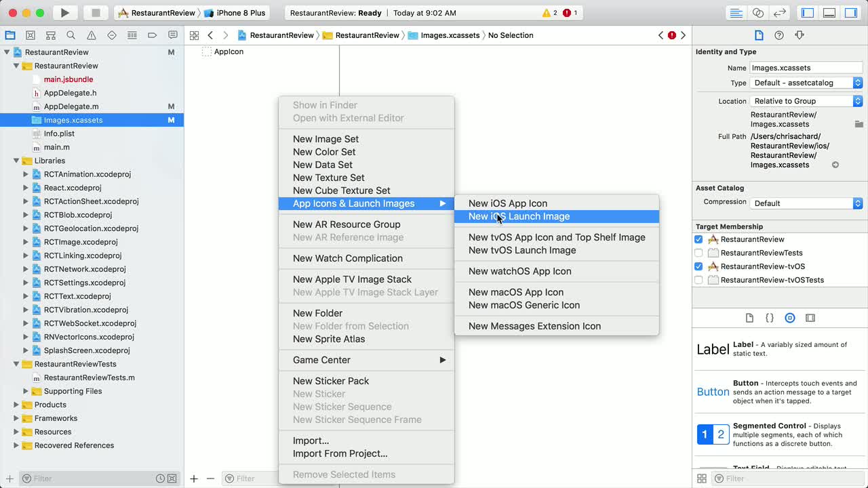Viewport: 868px width, 488px height.
Task: Open the Source Control navigator icon
Action: coord(31,35)
